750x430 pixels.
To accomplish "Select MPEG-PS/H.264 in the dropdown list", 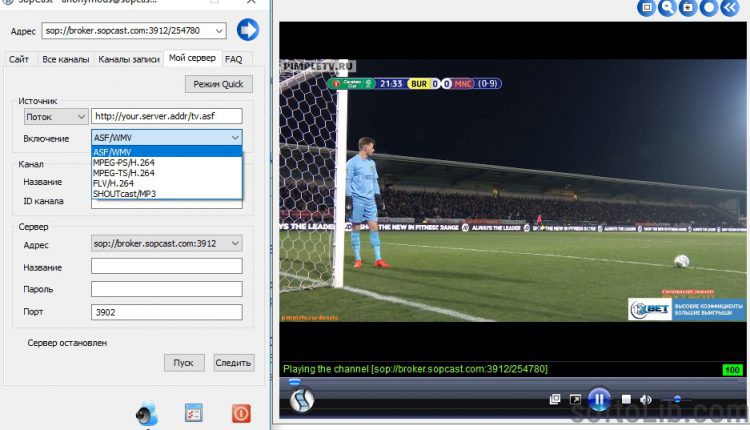I will pos(167,163).
